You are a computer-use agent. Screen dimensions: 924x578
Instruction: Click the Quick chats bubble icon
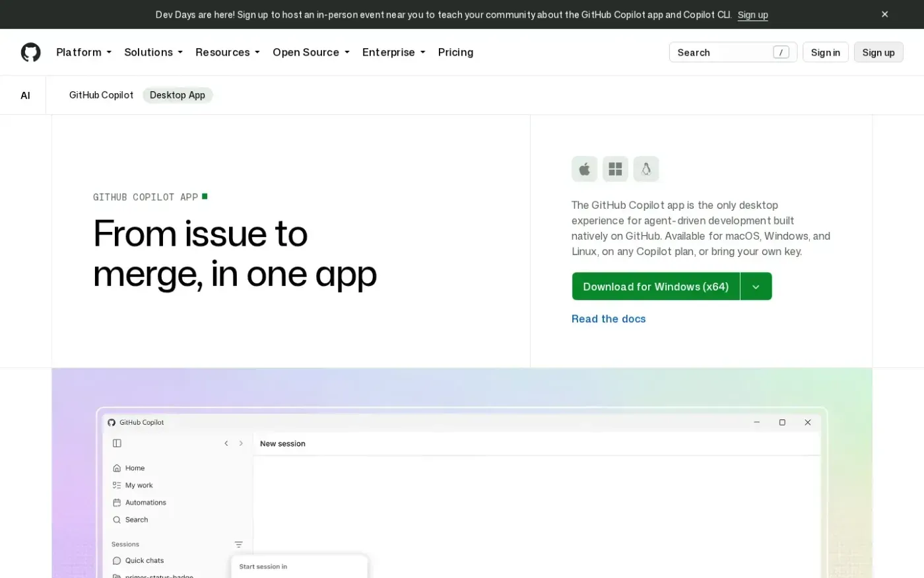click(x=117, y=560)
